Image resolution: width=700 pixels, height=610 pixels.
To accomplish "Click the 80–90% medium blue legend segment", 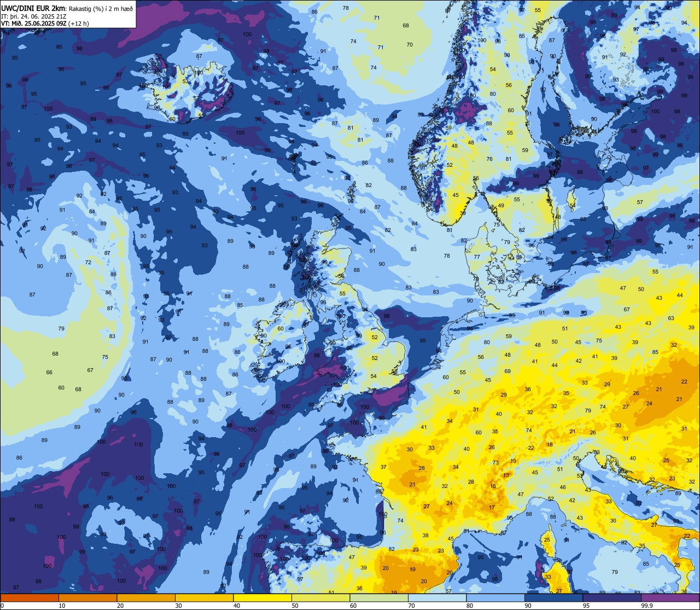I will click(x=495, y=598).
